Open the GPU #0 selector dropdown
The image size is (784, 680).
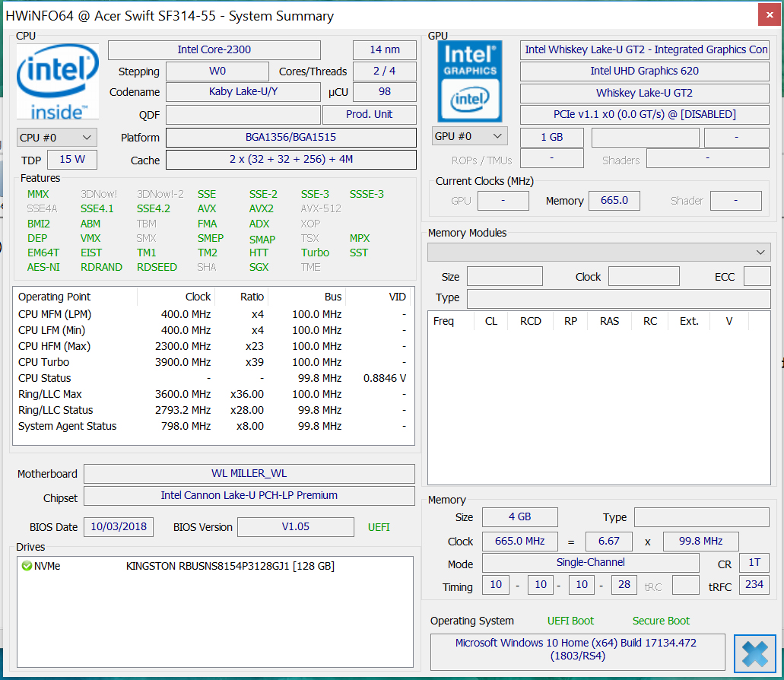(x=469, y=136)
